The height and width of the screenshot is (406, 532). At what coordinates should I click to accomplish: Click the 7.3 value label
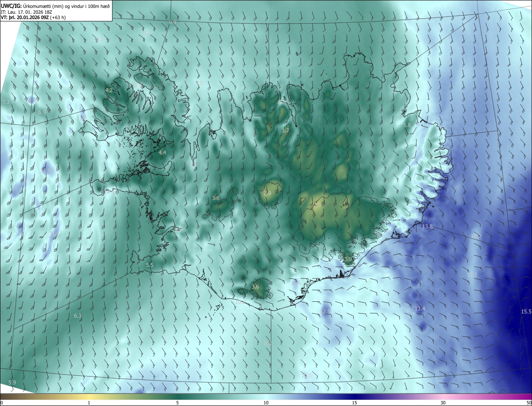coord(6,102)
